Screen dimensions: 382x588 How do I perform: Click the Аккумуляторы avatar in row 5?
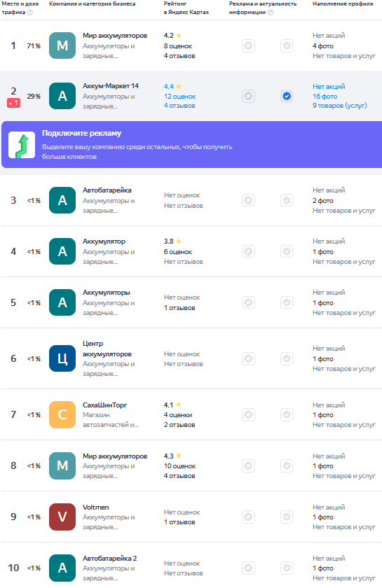click(x=62, y=302)
